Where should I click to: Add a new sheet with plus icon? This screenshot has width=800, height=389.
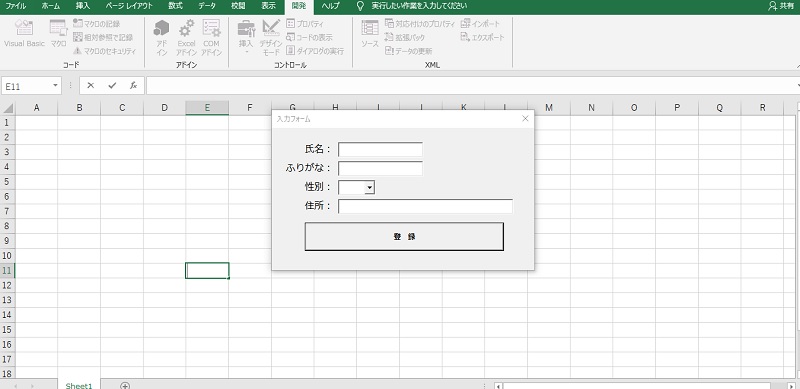tap(124, 385)
